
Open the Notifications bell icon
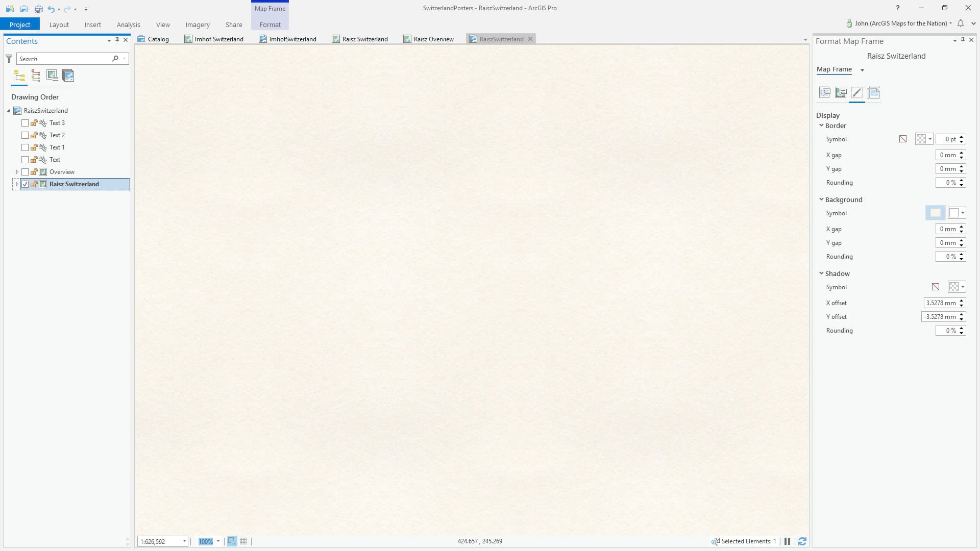[x=961, y=23]
